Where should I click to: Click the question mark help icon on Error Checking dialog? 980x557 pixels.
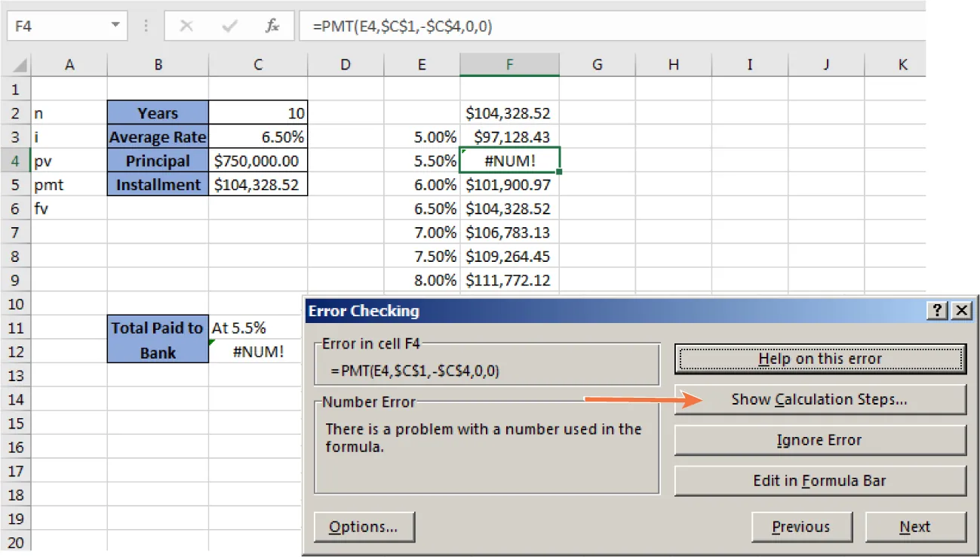(936, 310)
